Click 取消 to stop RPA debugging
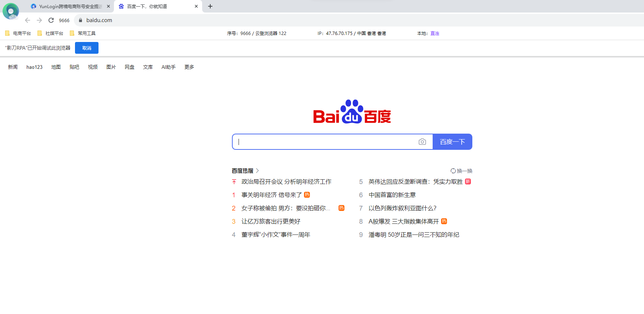This screenshot has width=644, height=314. click(x=87, y=48)
